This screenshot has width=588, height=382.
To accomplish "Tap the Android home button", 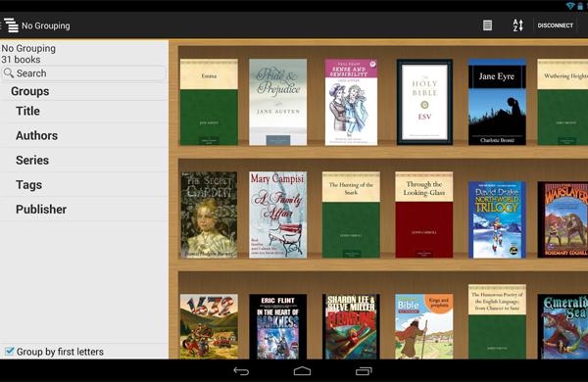I will click(x=302, y=371).
